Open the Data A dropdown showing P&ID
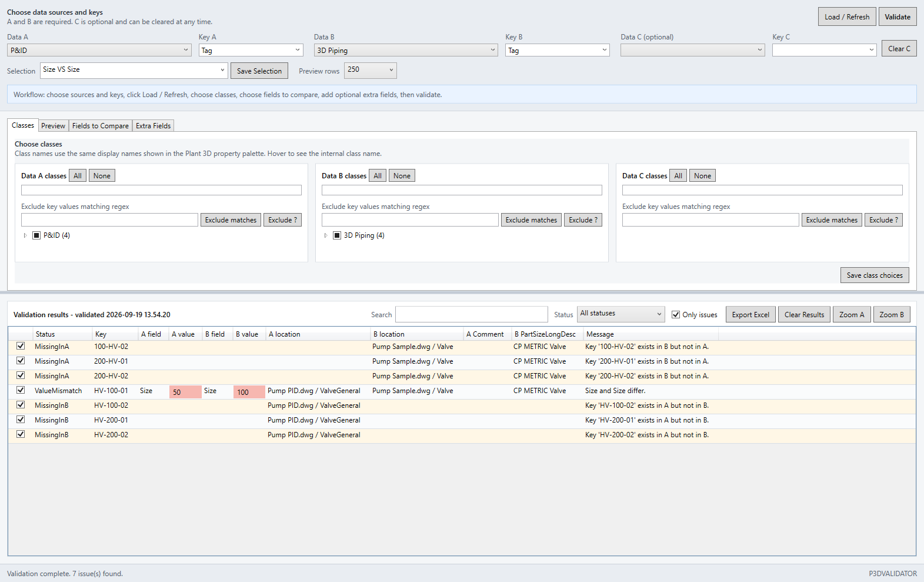 pos(99,50)
